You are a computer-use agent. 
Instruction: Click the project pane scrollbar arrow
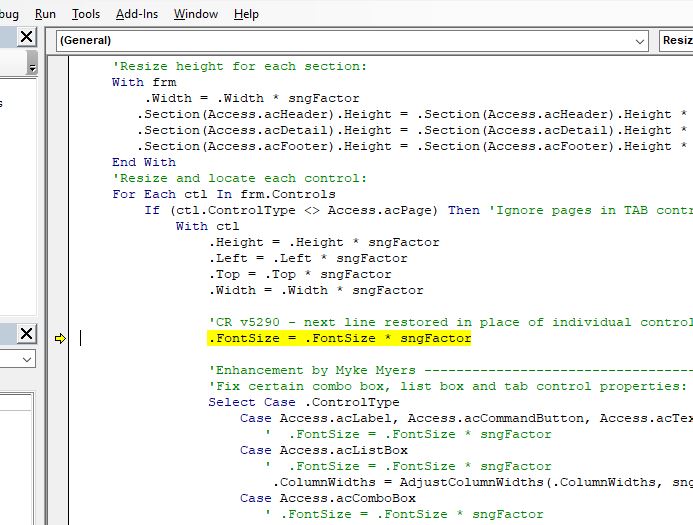(x=32, y=68)
